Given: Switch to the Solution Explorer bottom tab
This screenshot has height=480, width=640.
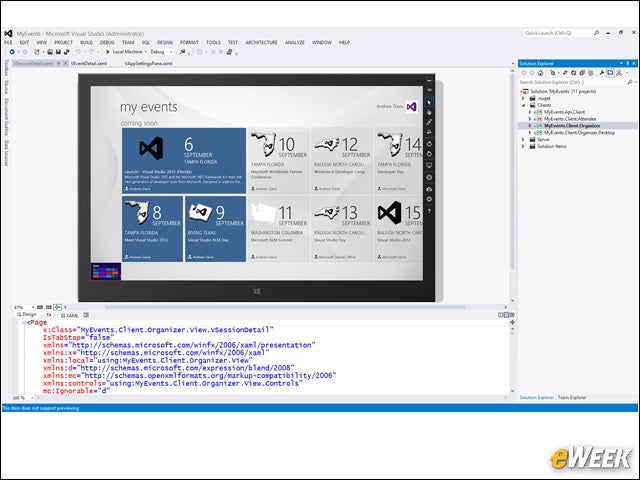Looking at the screenshot, I should (x=537, y=397).
